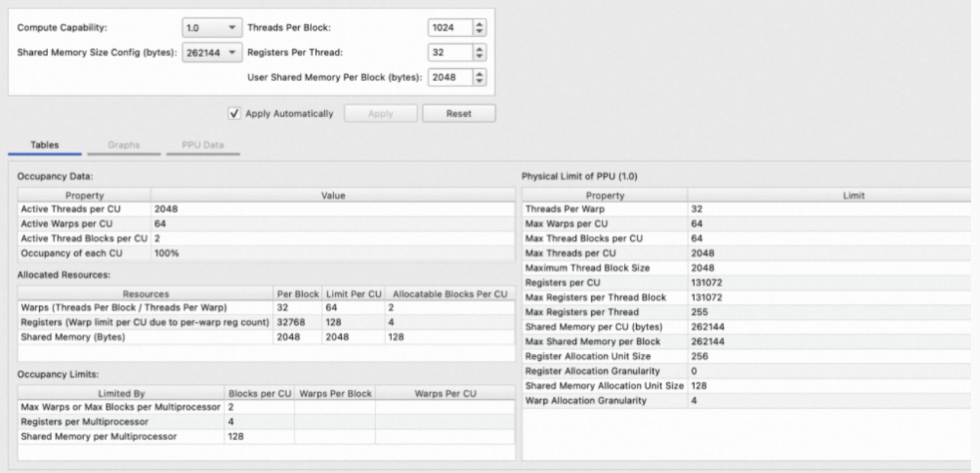This screenshot has width=980, height=473.
Task: Click User Shared Memory Per Block field
Action: [450, 78]
